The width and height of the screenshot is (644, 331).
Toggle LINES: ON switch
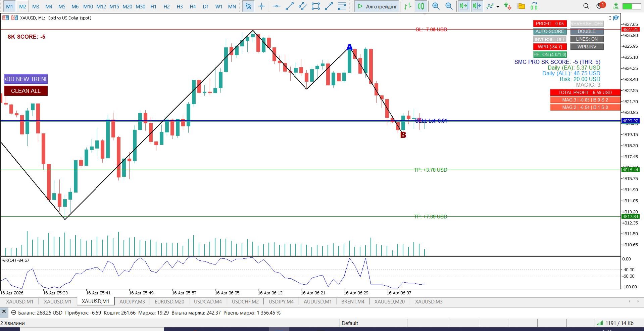pos(587,39)
